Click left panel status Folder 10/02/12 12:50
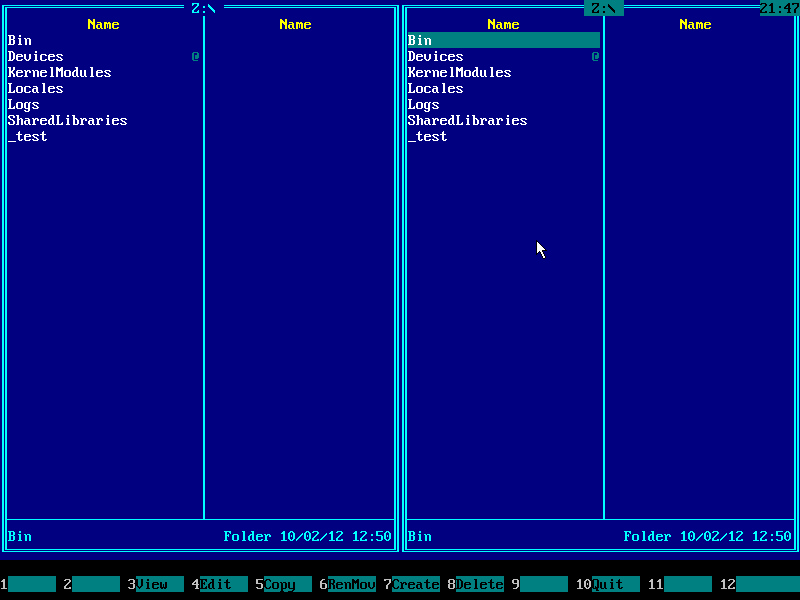Screen dimensions: 800x600 click(308, 536)
